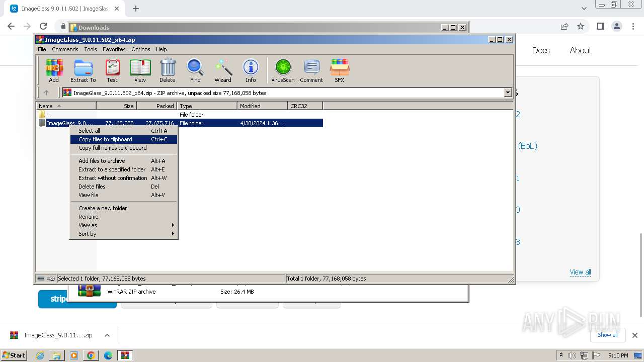Click the View all link
The width and height of the screenshot is (644, 362).
[x=580, y=272]
